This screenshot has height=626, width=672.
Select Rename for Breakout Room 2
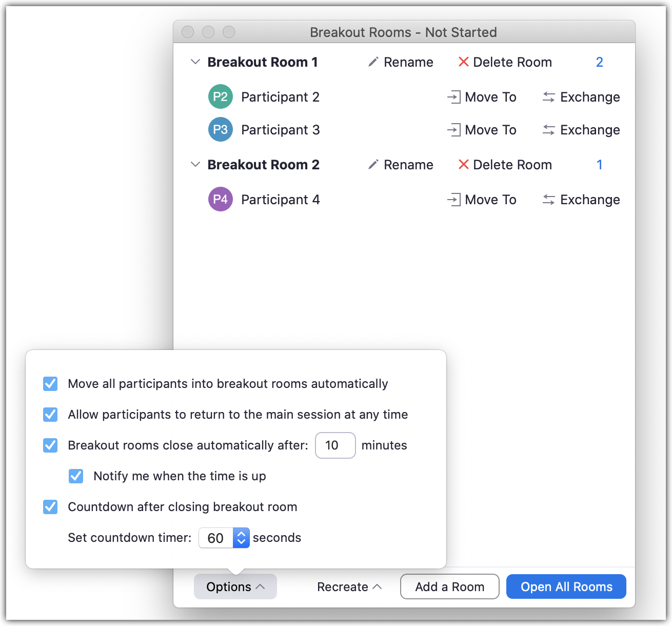(374, 164)
